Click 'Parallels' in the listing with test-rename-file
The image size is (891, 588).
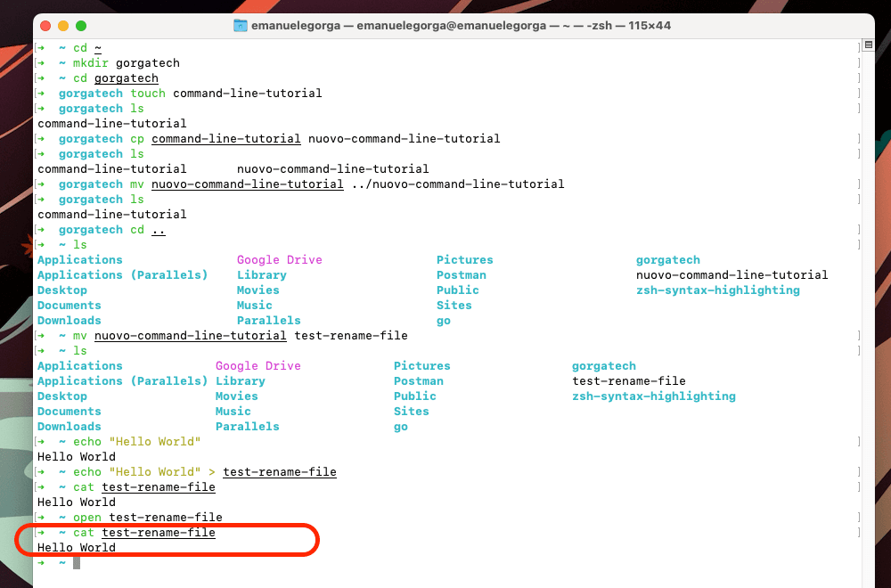tap(247, 427)
